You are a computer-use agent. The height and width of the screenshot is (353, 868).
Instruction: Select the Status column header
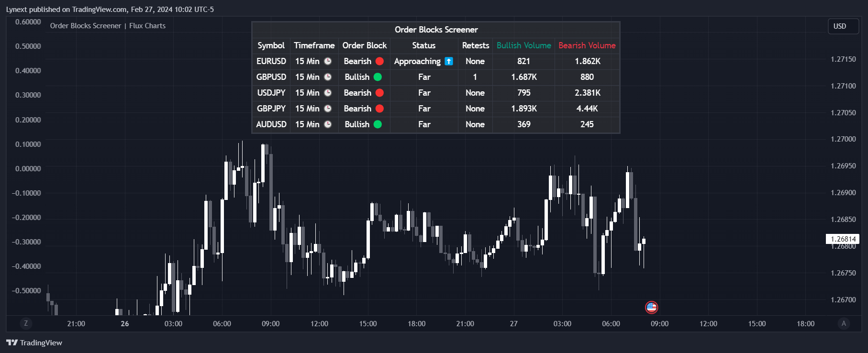point(424,45)
